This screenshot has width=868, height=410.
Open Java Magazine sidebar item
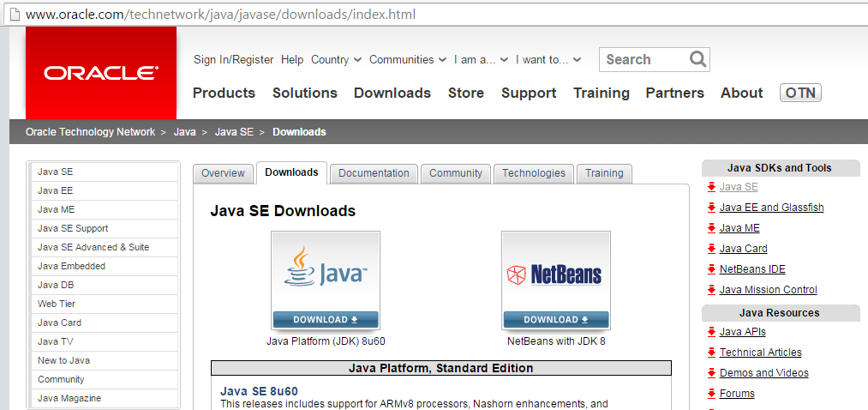point(104,398)
